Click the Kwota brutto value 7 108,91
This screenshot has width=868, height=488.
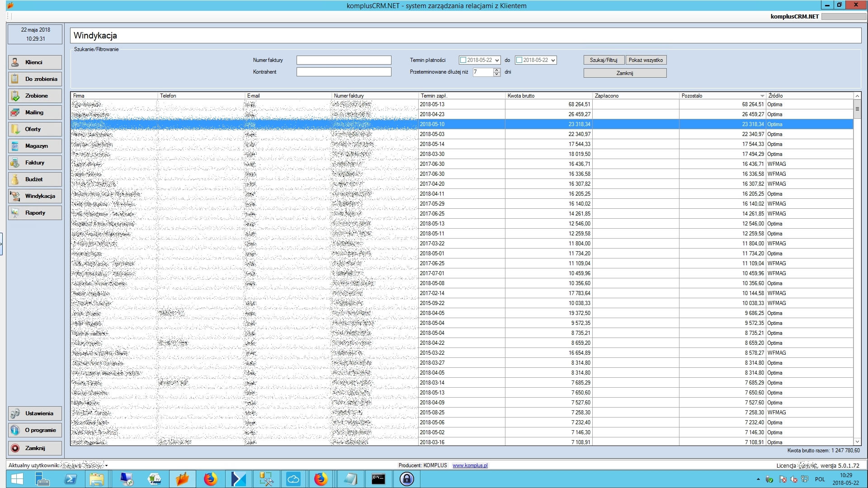tap(549, 442)
